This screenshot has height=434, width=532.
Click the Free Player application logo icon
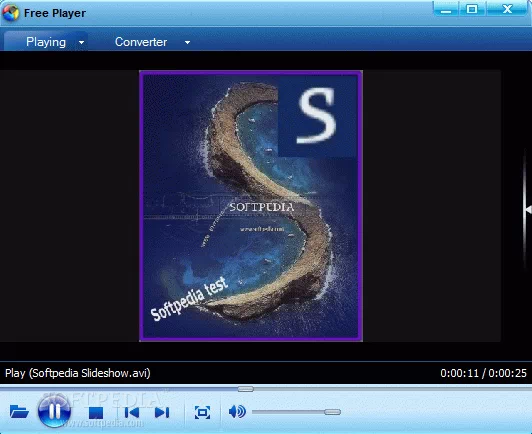click(11, 13)
